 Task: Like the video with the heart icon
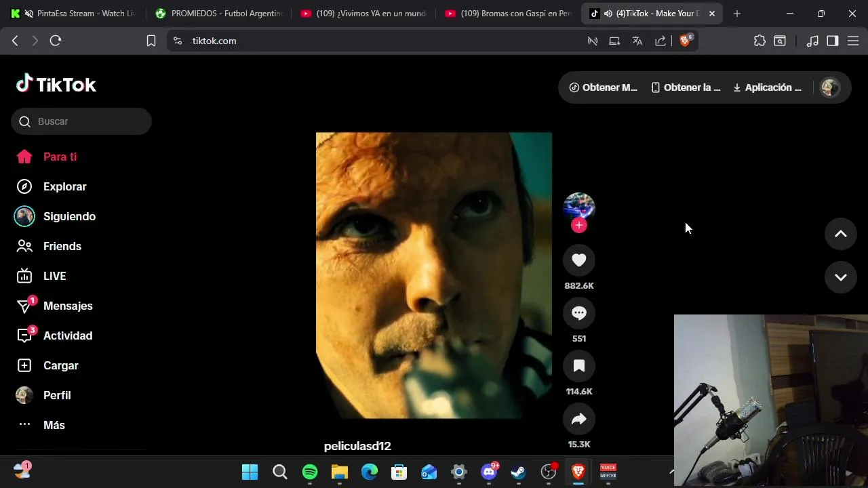[x=579, y=260]
